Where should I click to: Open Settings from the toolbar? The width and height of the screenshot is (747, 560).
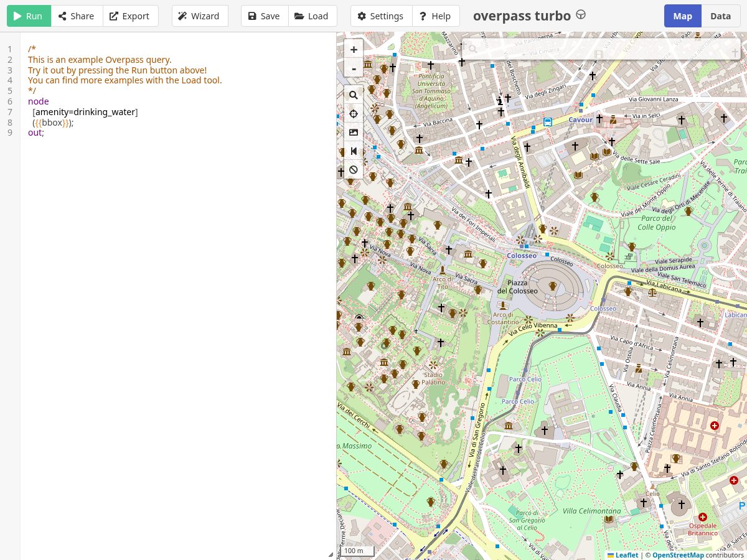click(x=381, y=16)
